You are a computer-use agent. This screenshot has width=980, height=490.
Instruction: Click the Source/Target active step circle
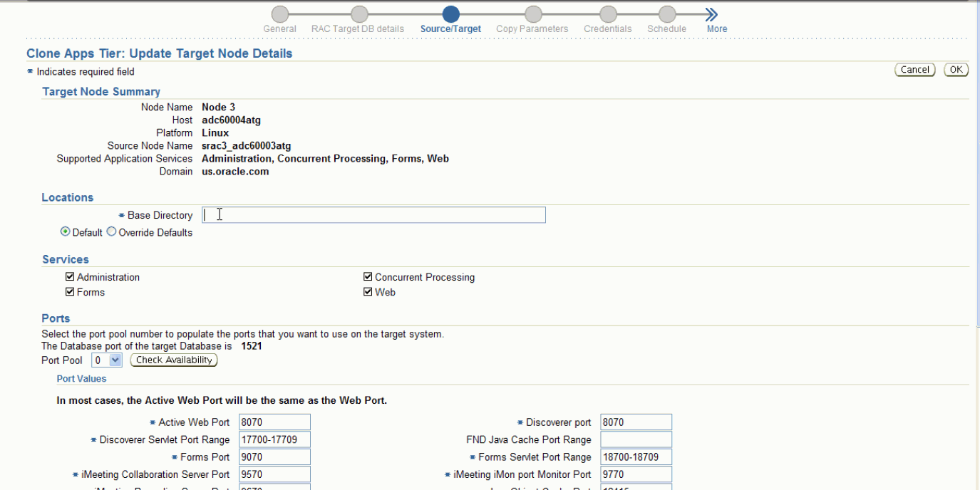pyautogui.click(x=450, y=14)
